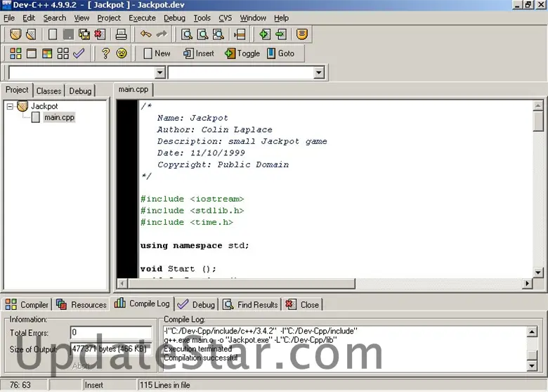Click the Close tab in the bottom panel

coord(302,305)
